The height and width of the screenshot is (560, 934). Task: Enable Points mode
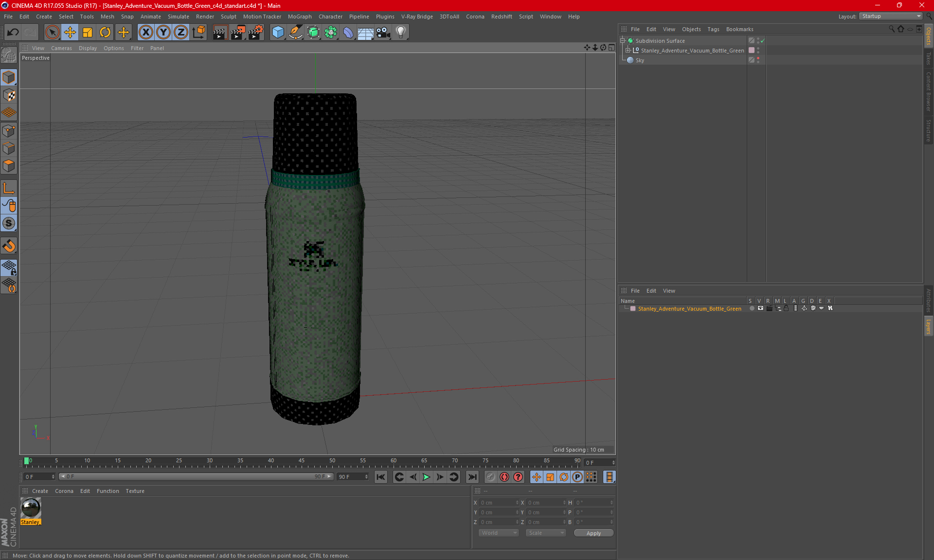(x=9, y=131)
